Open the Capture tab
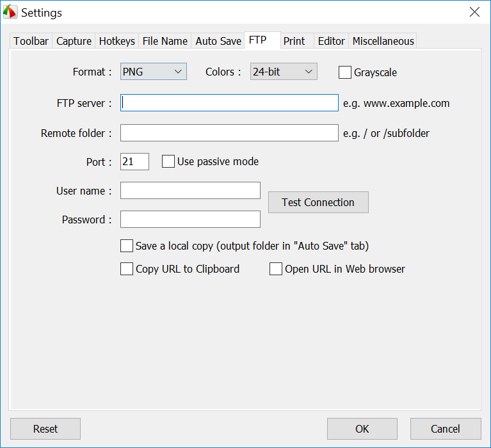The image size is (491, 448). [74, 41]
